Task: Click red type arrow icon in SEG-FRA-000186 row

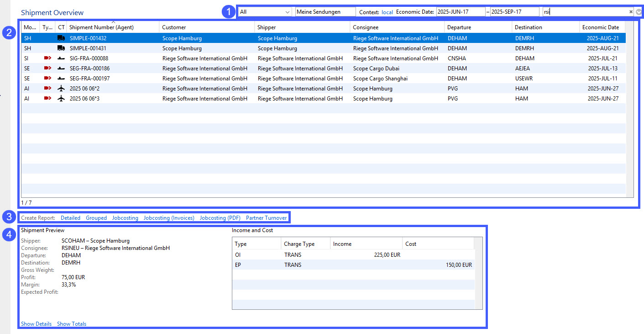Action: 47,69
